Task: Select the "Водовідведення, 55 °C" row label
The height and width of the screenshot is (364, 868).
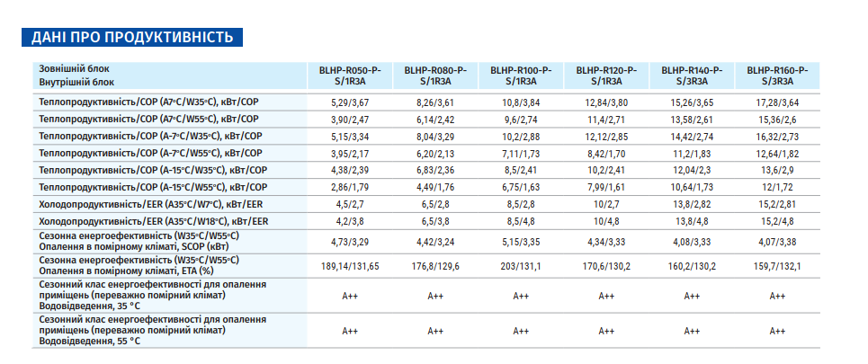Action: pos(90,341)
